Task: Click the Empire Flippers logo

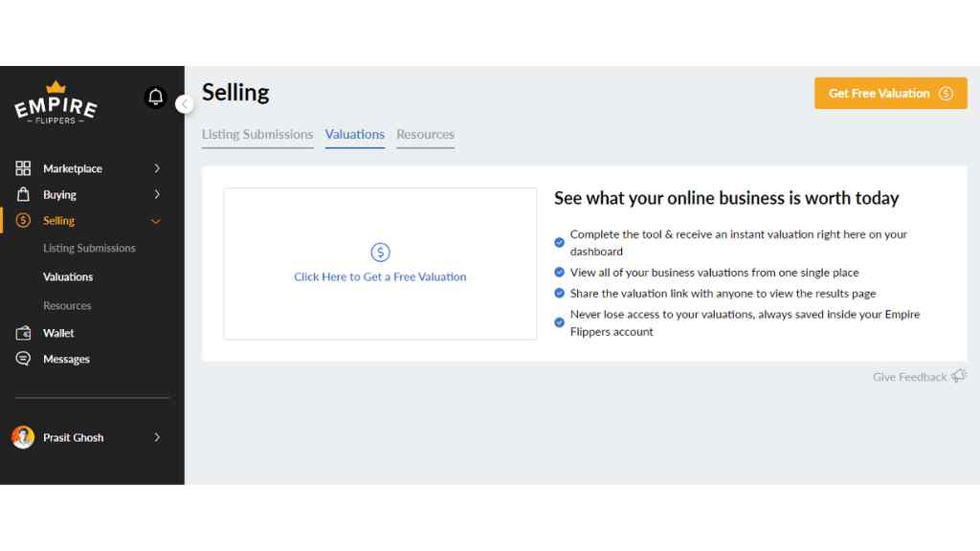Action: point(56,102)
